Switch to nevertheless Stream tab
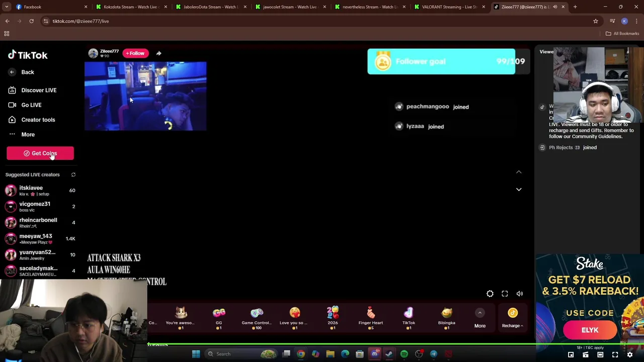 [x=369, y=7]
